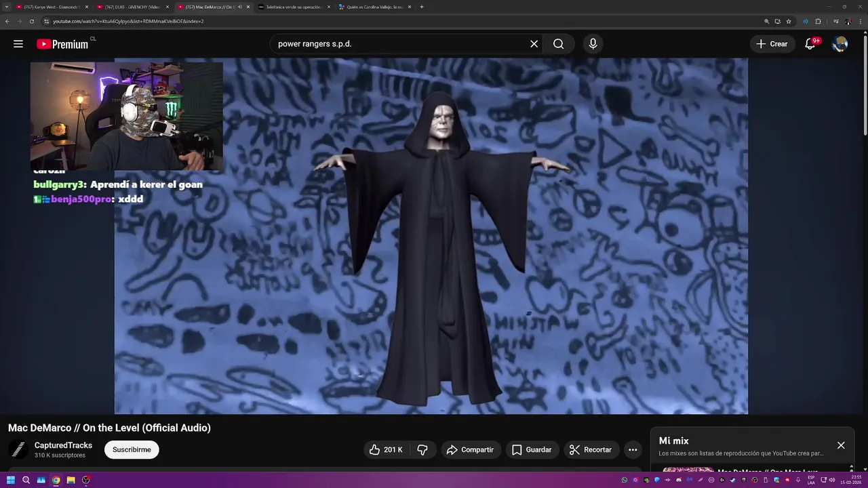Click the video player to pause

[x=431, y=236]
